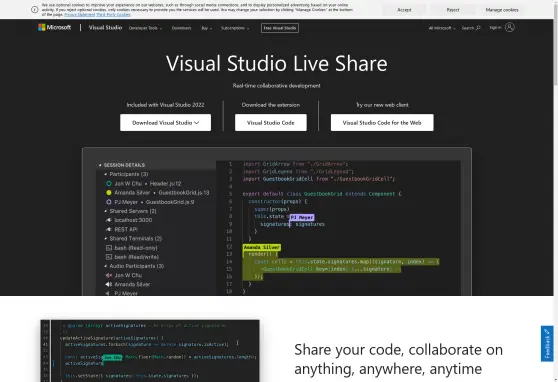Expand the Buy menu
This screenshot has height=382, width=558.
tap(206, 28)
